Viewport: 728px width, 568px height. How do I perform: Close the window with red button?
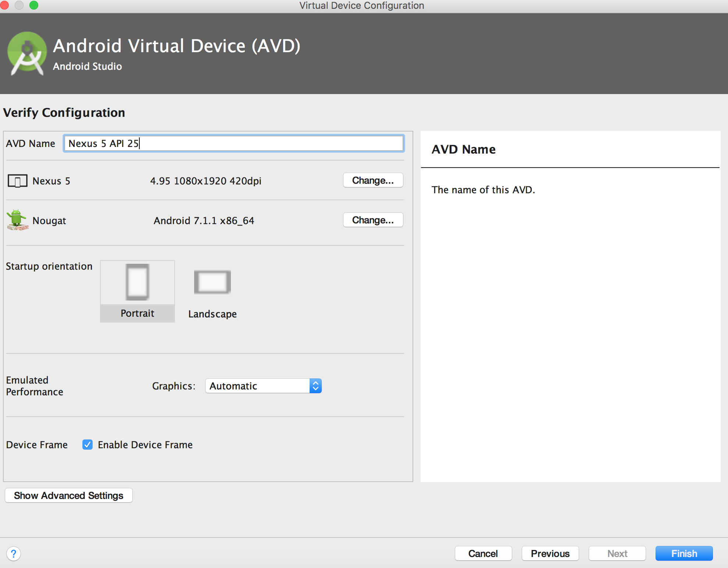pos(4,5)
